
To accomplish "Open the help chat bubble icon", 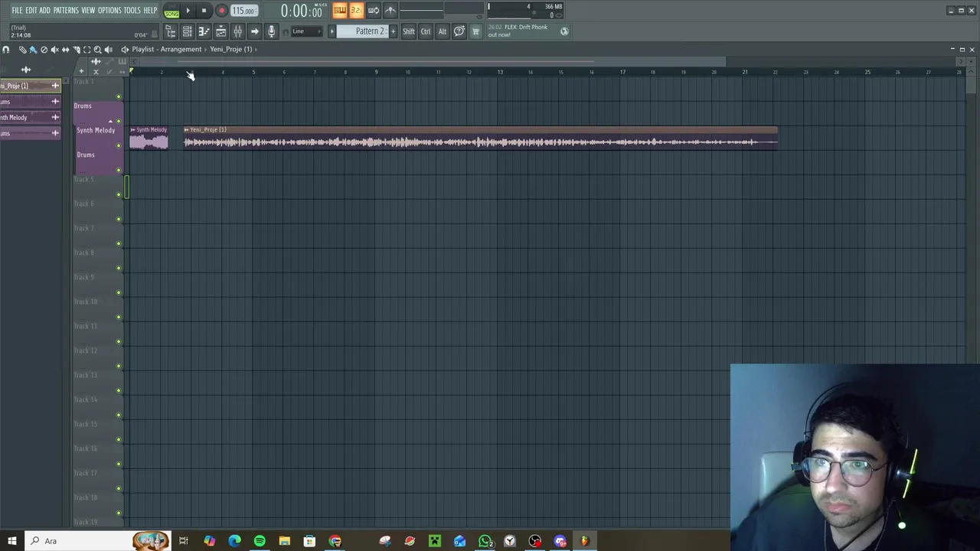I will tap(459, 31).
